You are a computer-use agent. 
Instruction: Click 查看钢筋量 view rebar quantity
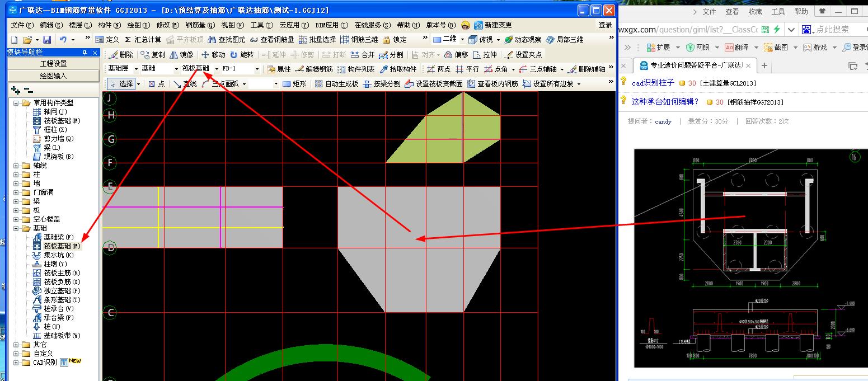271,40
